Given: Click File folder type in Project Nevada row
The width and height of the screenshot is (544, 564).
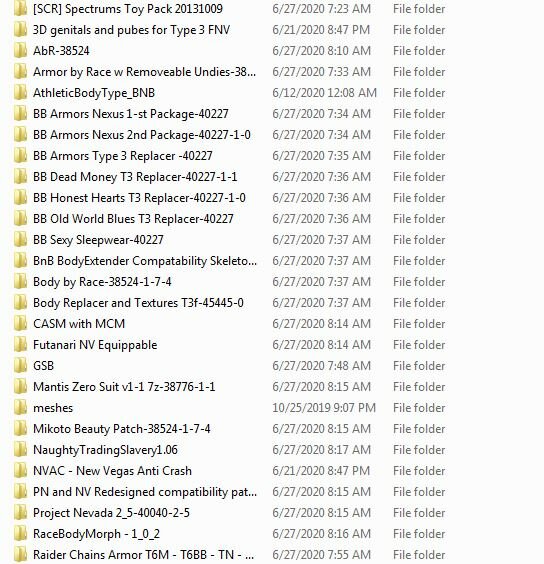Looking at the screenshot, I should point(419,513).
